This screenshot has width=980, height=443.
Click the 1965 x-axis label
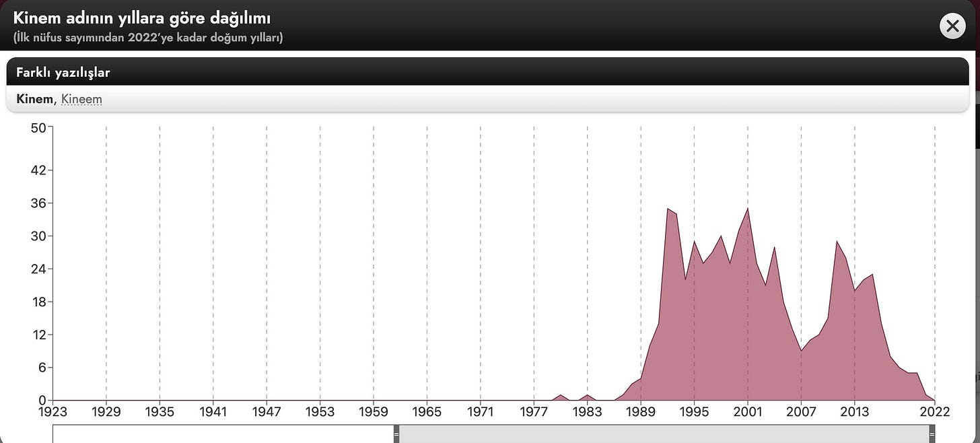point(427,411)
